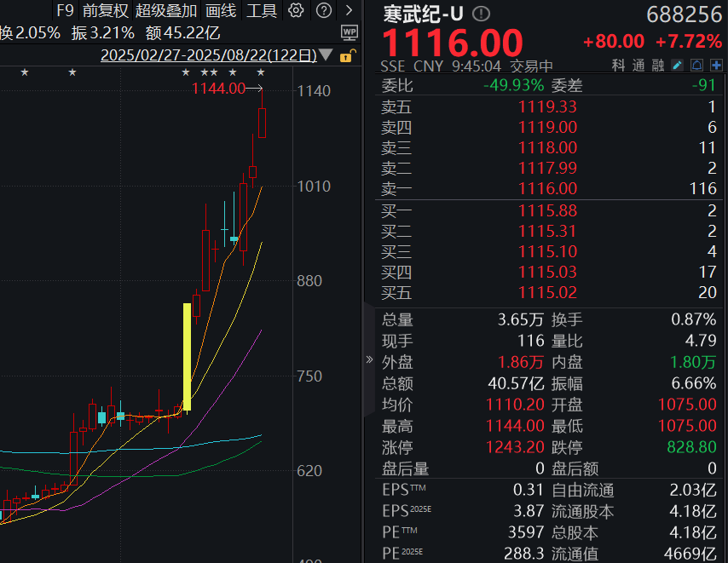Click the 委比 value -49.93%
The width and height of the screenshot is (728, 563).
(513, 85)
